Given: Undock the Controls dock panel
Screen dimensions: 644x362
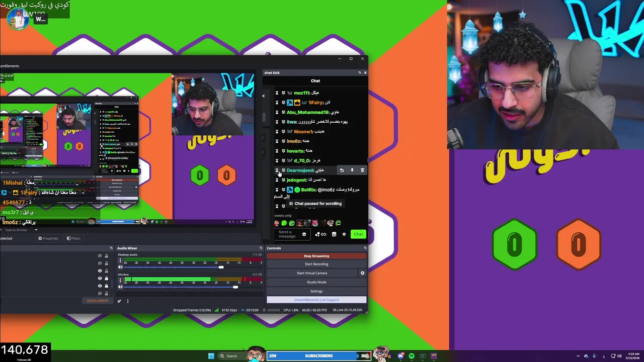Looking at the screenshot, I should [365, 248].
